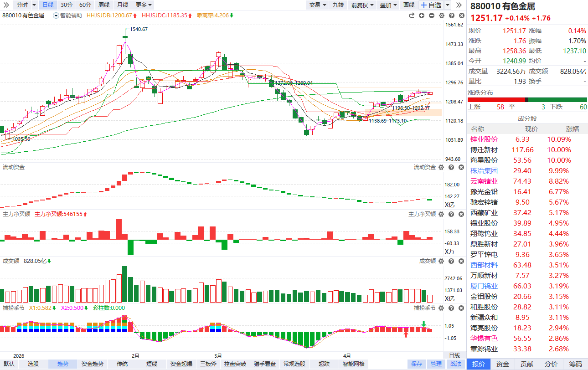This screenshot has height=370, width=588.
Task: Open the 筹码 tab in right panel
Action: [x=575, y=364]
